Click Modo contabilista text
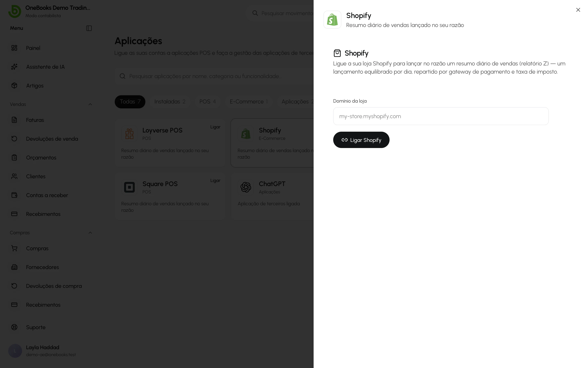 [x=43, y=16]
